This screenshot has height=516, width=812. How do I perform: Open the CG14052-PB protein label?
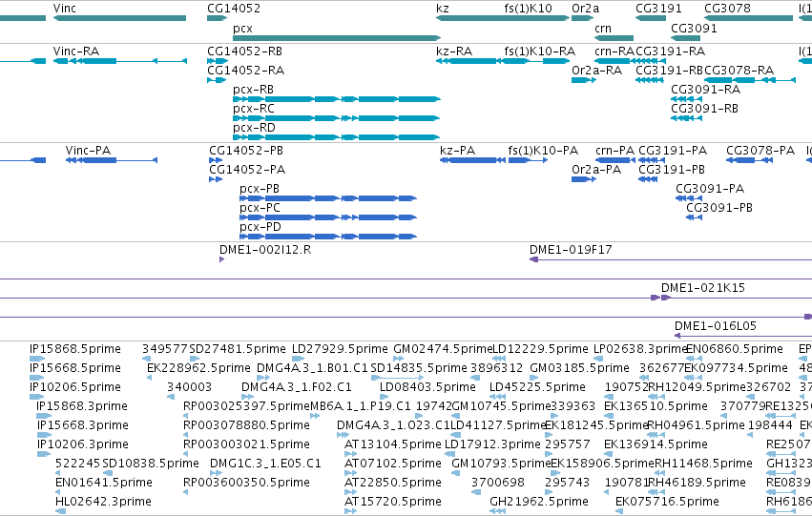[x=246, y=151]
